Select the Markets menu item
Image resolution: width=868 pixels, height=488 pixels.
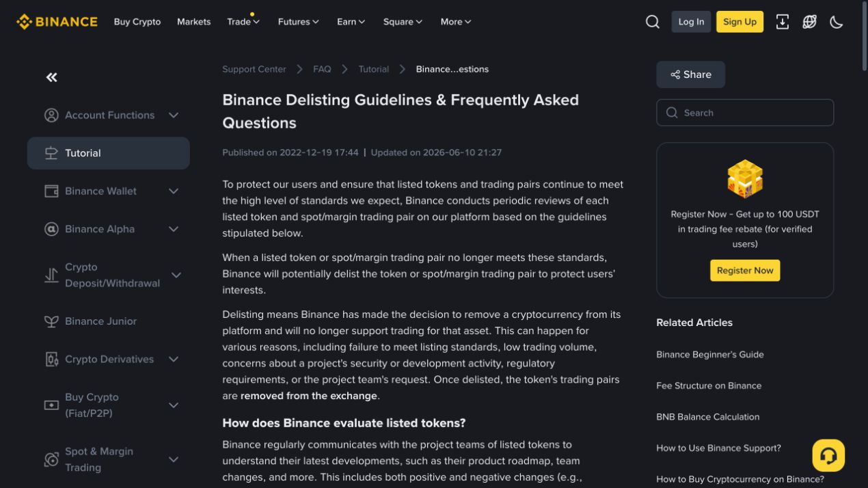[194, 22]
